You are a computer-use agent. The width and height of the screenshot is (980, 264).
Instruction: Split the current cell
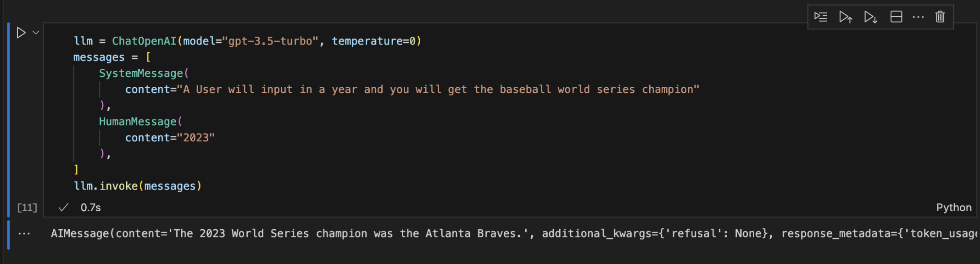(x=896, y=17)
